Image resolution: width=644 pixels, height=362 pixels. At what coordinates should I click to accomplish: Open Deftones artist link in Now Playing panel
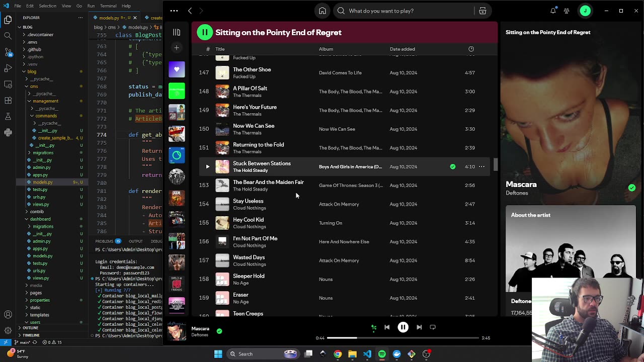tap(517, 193)
